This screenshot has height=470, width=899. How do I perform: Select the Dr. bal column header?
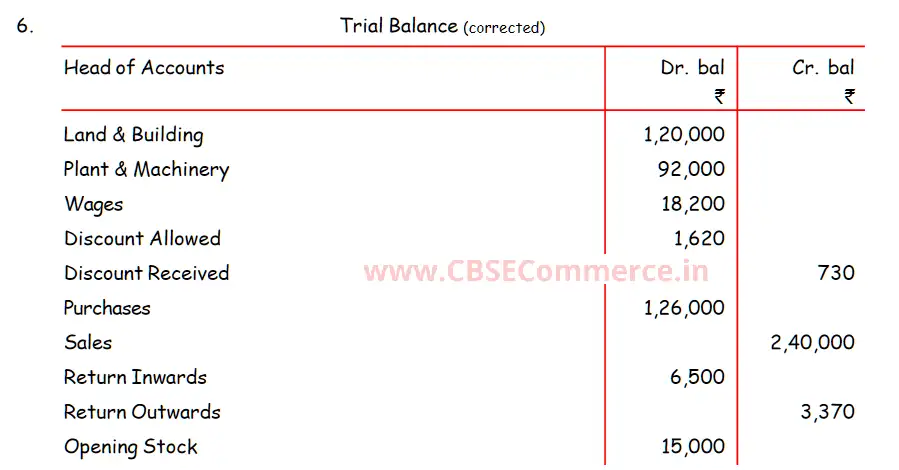[x=692, y=68]
